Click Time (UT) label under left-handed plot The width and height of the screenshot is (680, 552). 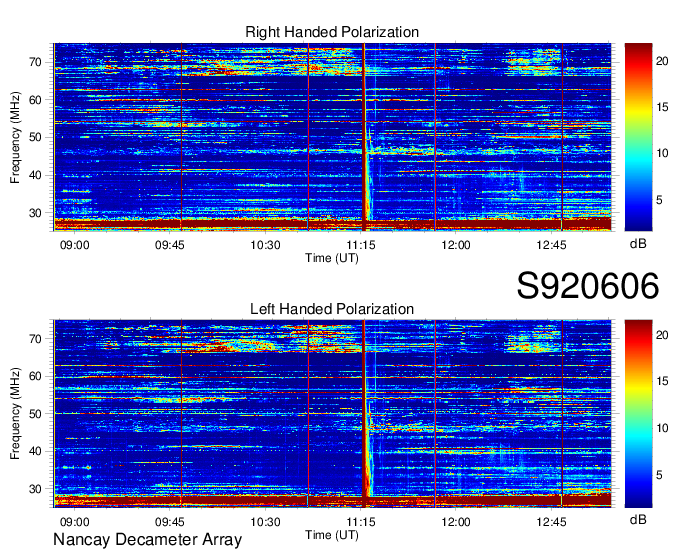click(x=332, y=535)
